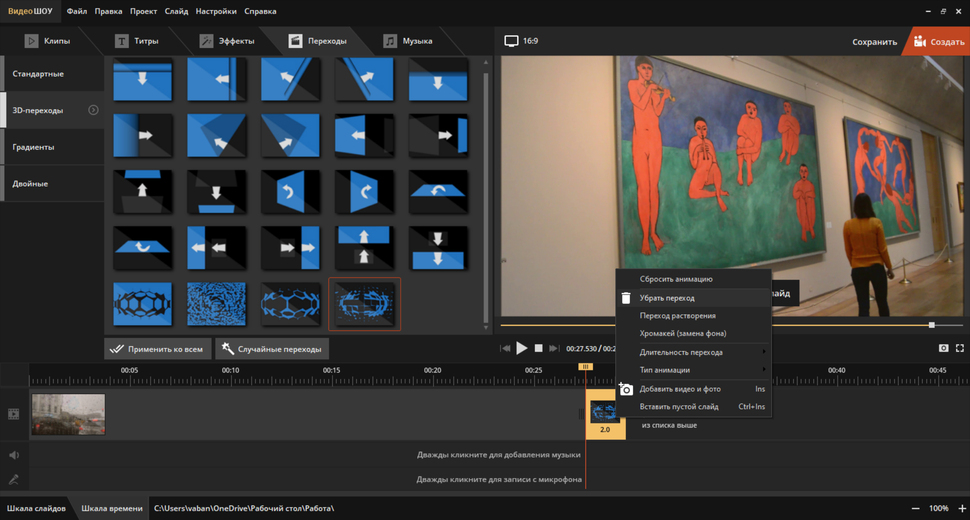The height and width of the screenshot is (520, 970).
Task: Click the microphone recording track hint
Action: (499, 479)
